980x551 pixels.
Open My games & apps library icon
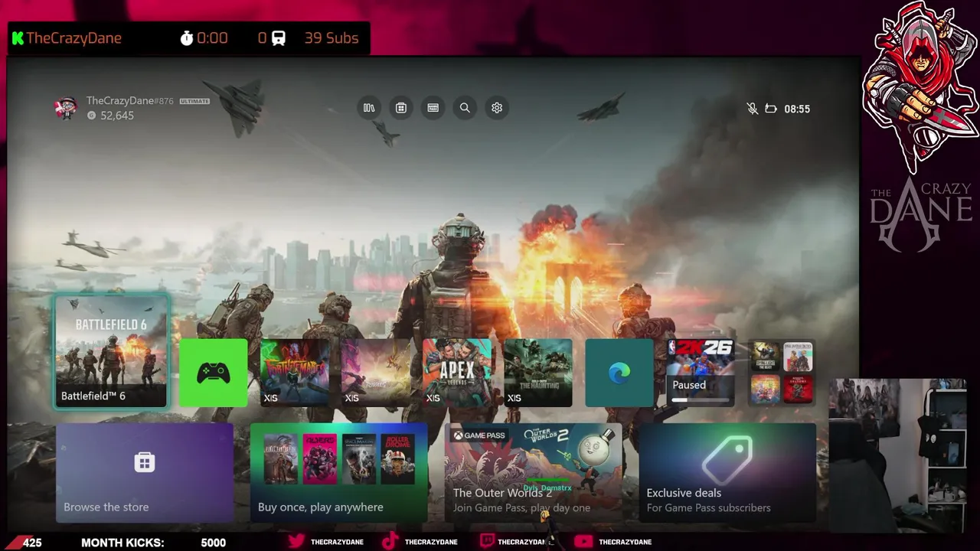click(369, 108)
